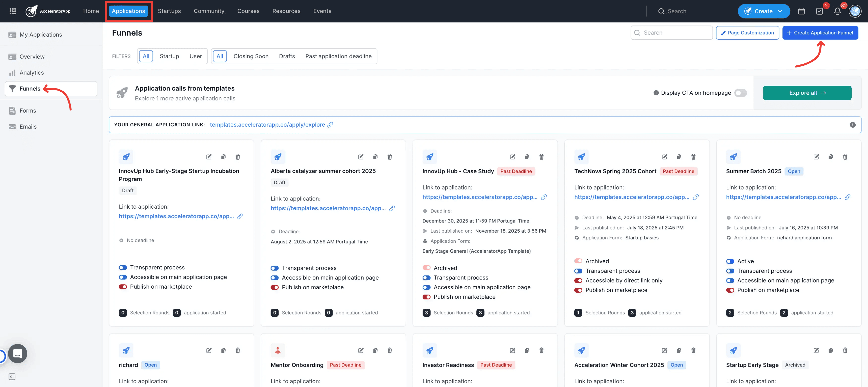Click Create Application Funnel button

[x=820, y=33]
